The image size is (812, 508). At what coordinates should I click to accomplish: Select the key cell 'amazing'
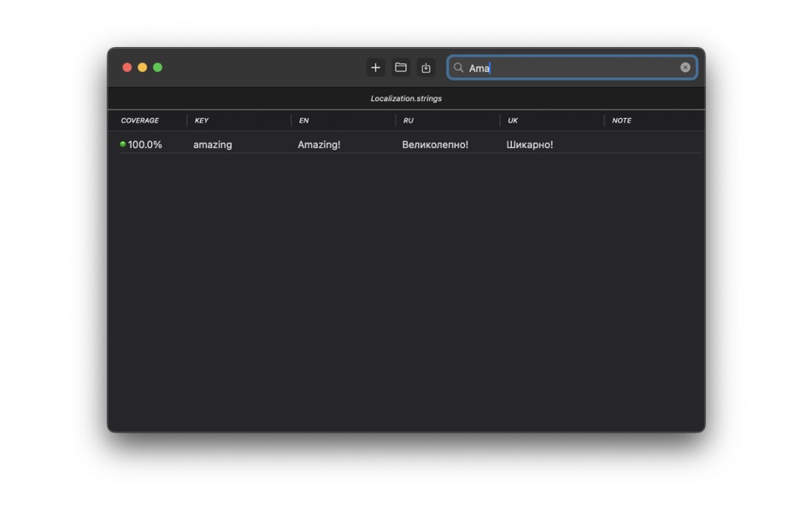point(212,145)
